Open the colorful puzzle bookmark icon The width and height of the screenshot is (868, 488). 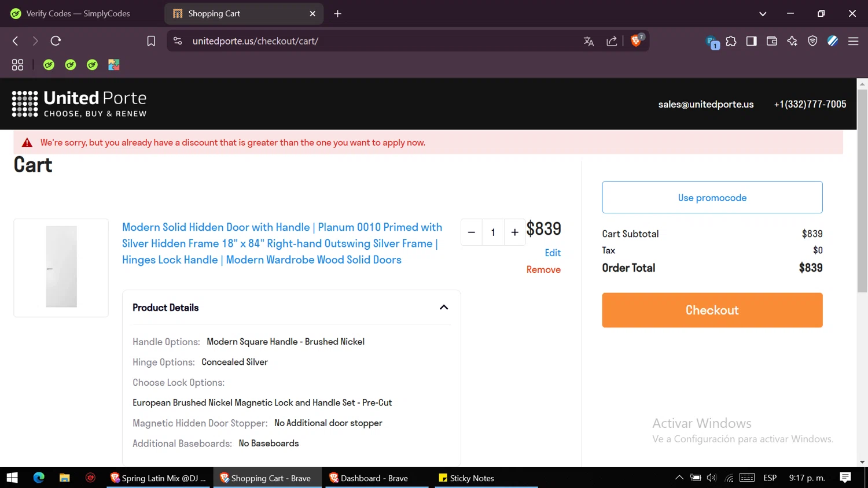tap(114, 65)
